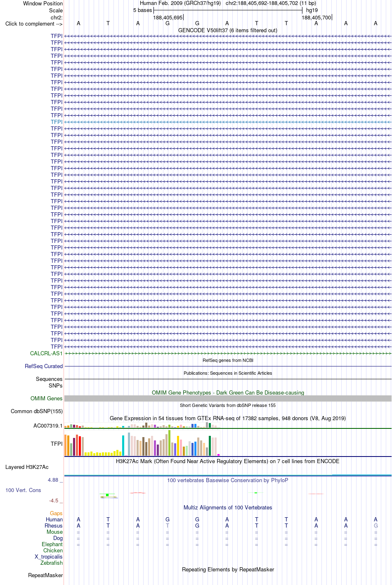The width and height of the screenshot is (392, 585).
Task: Click the 'RefSeq genes from NCBI' title
Action: click(228, 360)
